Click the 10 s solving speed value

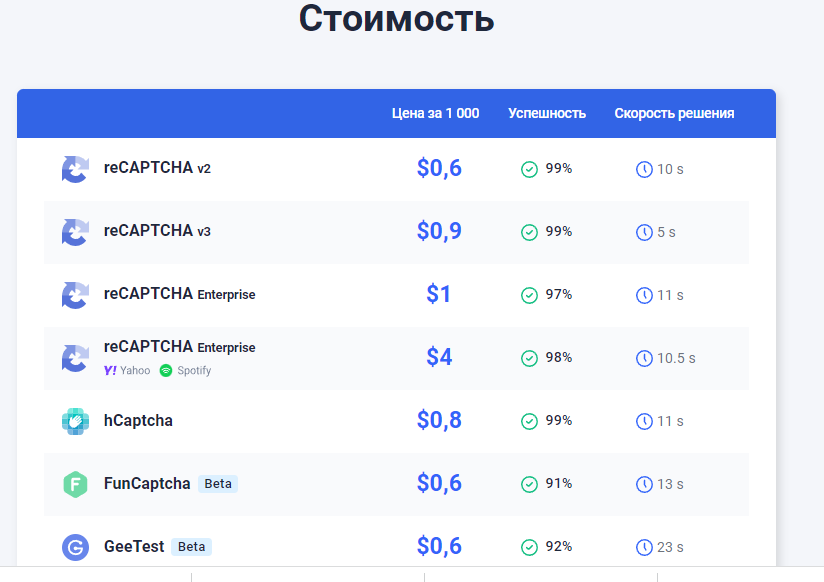click(x=670, y=169)
